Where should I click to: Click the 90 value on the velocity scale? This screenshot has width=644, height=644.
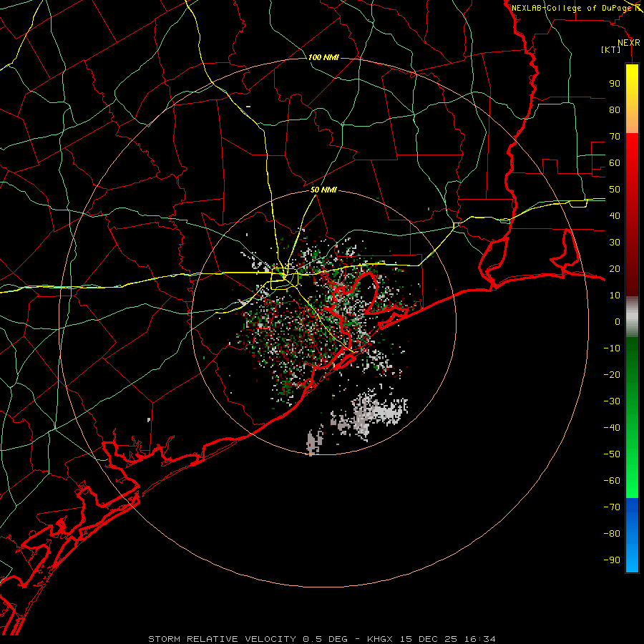click(615, 84)
